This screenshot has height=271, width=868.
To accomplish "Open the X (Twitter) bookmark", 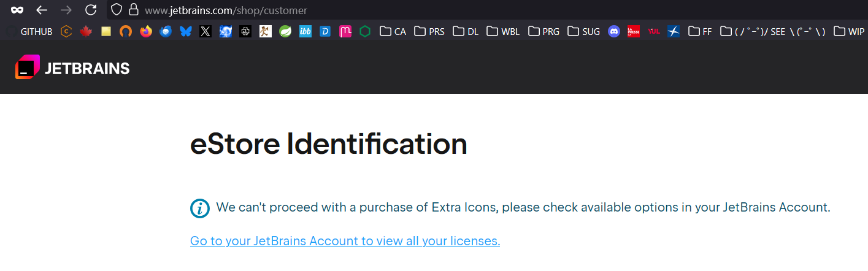I will (x=205, y=31).
